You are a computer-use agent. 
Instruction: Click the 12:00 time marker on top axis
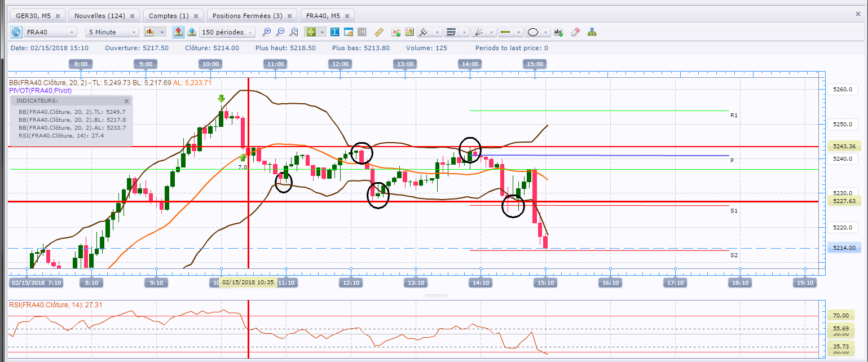click(x=340, y=64)
